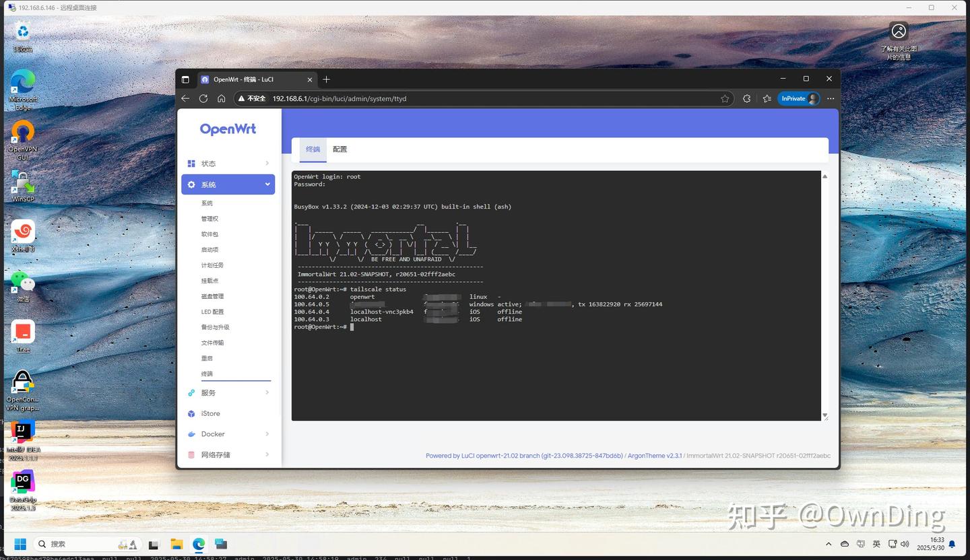Open the 挂载点 (Mount Points) submenu item
The height and width of the screenshot is (560, 970).
[209, 281]
